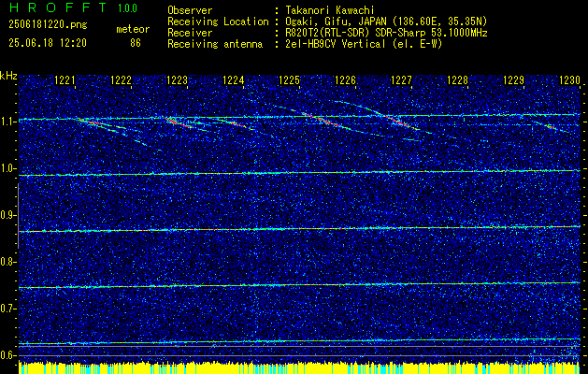Click the Receiver field label
Screen dimensions: 588x374
tap(190, 33)
